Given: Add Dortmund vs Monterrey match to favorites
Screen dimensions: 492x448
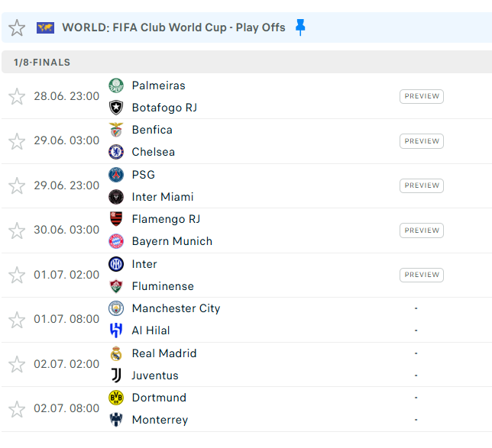Looking at the screenshot, I should (x=17, y=409).
